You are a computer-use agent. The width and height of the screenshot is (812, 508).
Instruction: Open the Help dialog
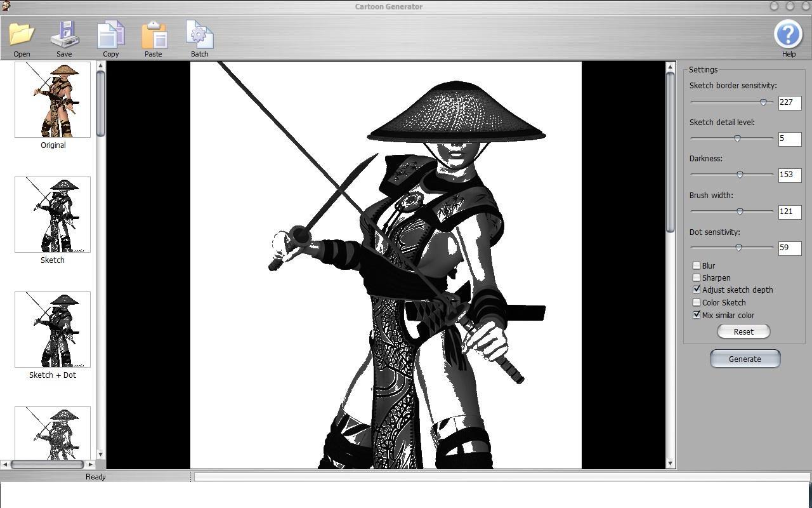788,35
